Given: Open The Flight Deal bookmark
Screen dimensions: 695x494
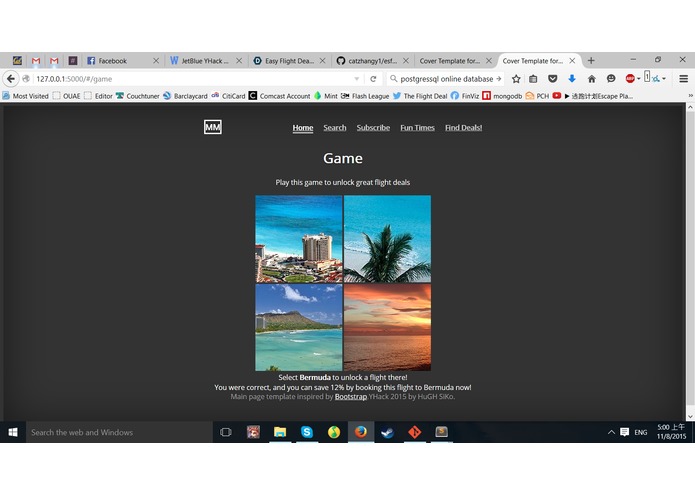Looking at the screenshot, I should [x=420, y=96].
